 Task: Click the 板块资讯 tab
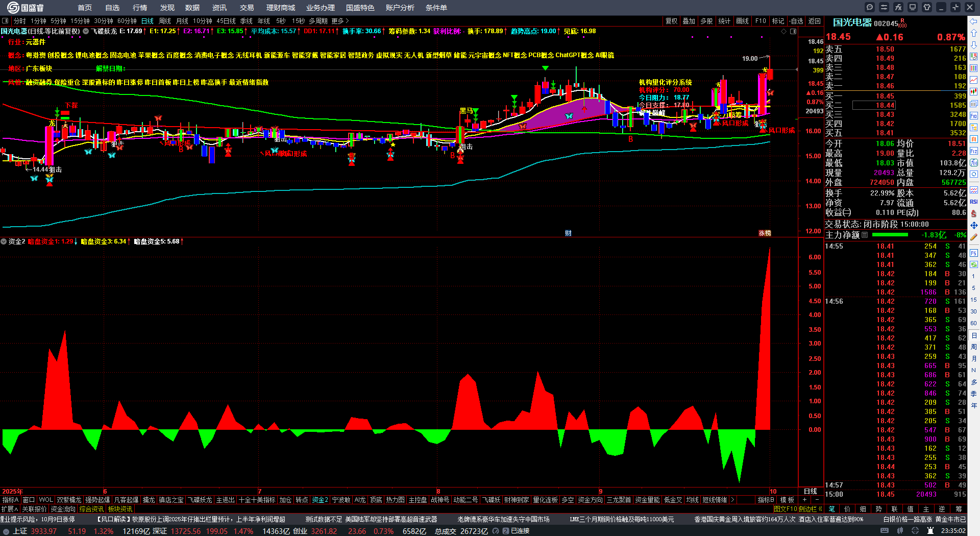pyautogui.click(x=120, y=509)
